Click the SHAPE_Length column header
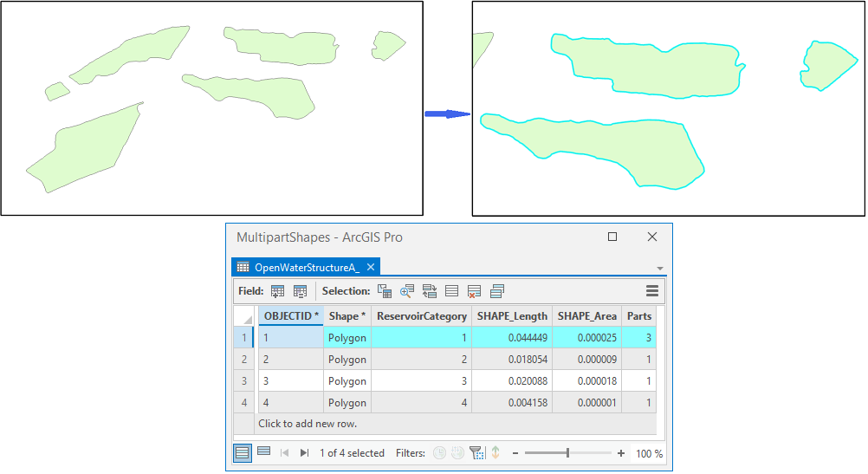Viewport: 868px width, 474px height. (512, 316)
